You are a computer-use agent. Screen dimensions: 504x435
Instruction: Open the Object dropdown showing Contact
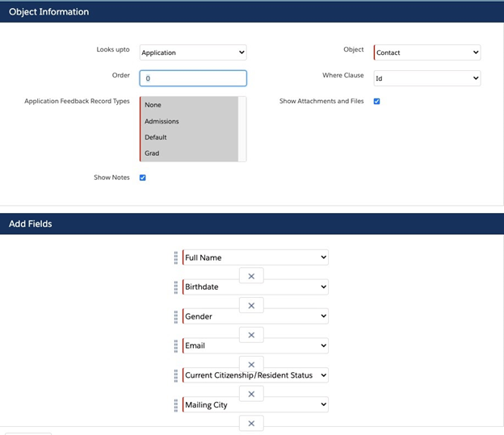point(427,52)
